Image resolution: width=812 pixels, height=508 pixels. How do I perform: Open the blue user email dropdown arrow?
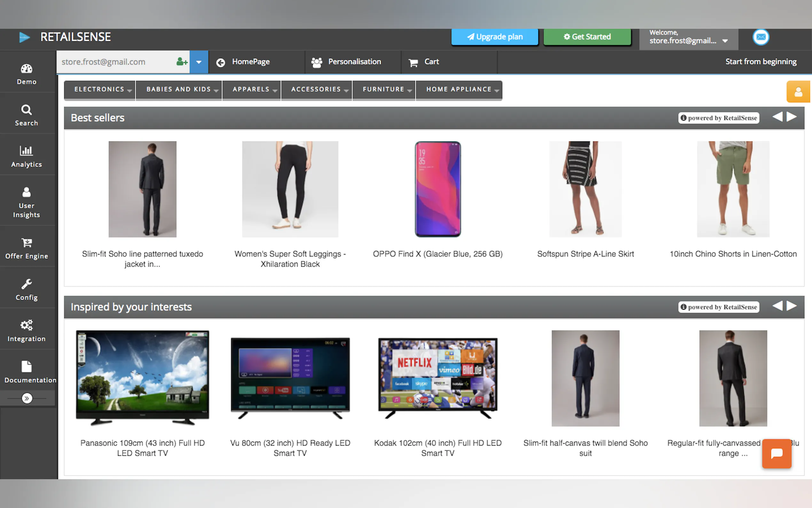click(199, 62)
